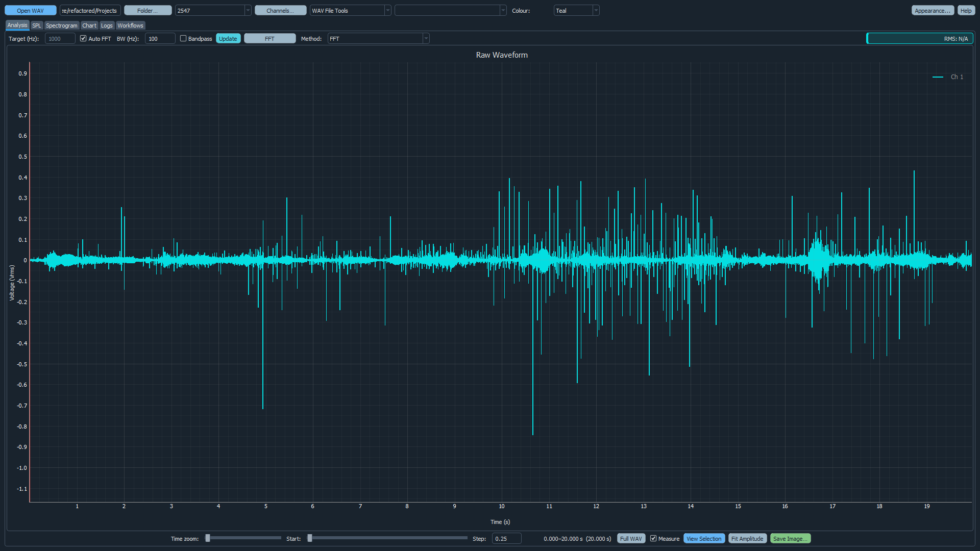Click the View Selection button

coord(704,539)
